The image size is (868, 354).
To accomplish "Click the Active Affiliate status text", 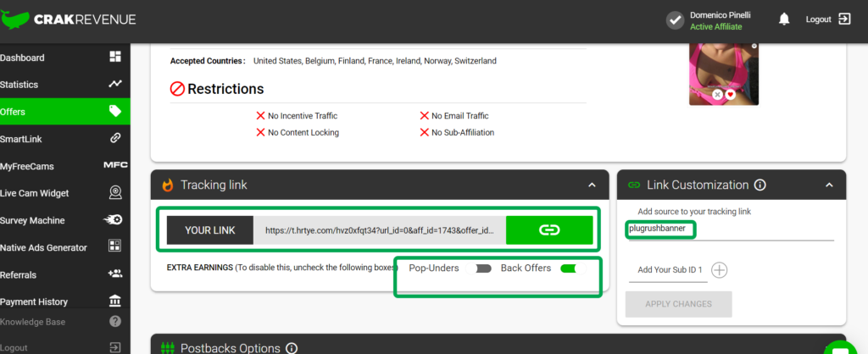I will [715, 27].
